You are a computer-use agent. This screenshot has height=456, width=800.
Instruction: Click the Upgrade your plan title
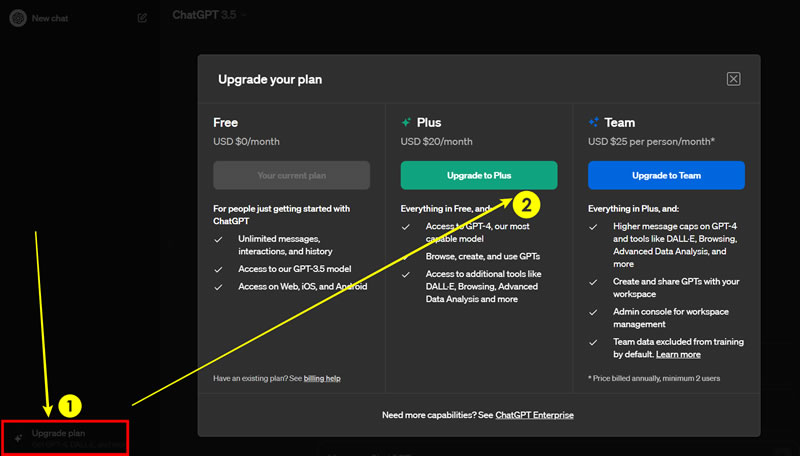[x=270, y=80]
